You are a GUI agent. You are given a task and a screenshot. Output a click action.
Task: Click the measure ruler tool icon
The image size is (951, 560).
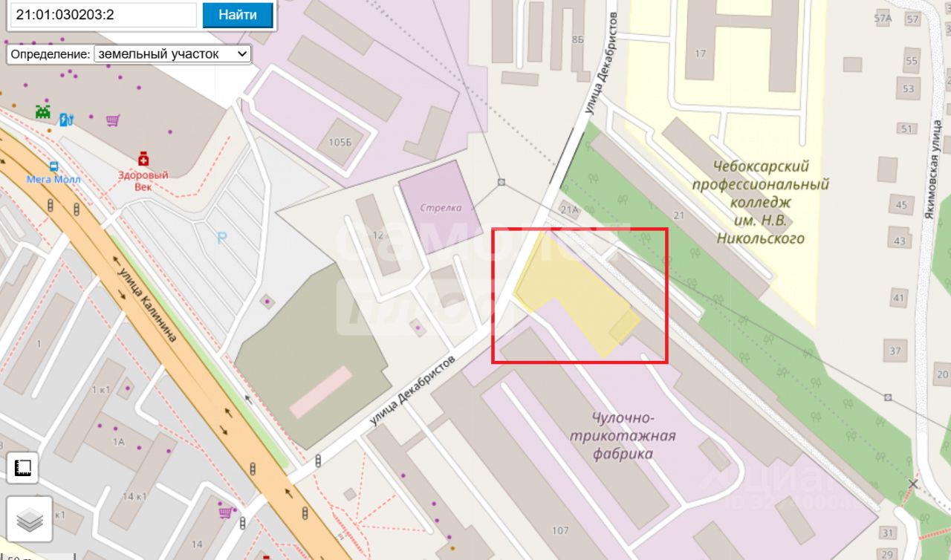pyautogui.click(x=22, y=468)
